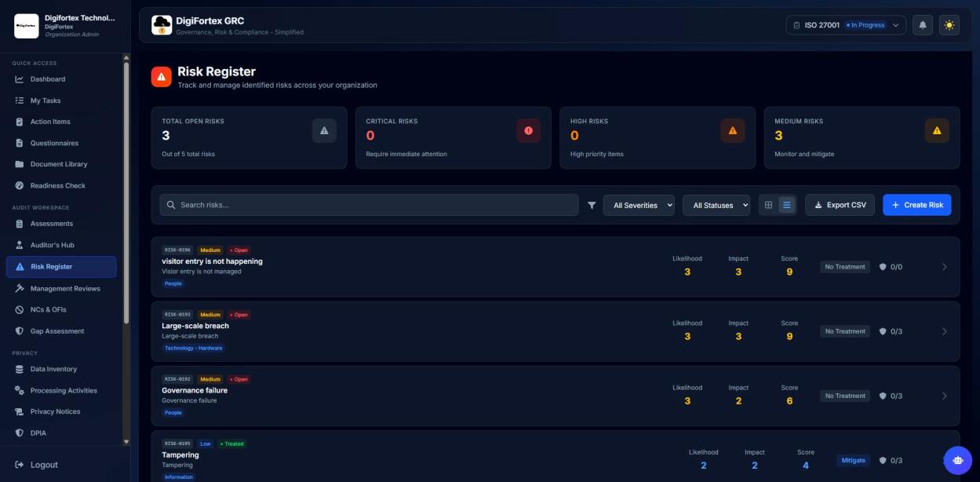Click the RISK-0192 identifier badge
The height and width of the screenshot is (482, 980).
click(x=177, y=379)
